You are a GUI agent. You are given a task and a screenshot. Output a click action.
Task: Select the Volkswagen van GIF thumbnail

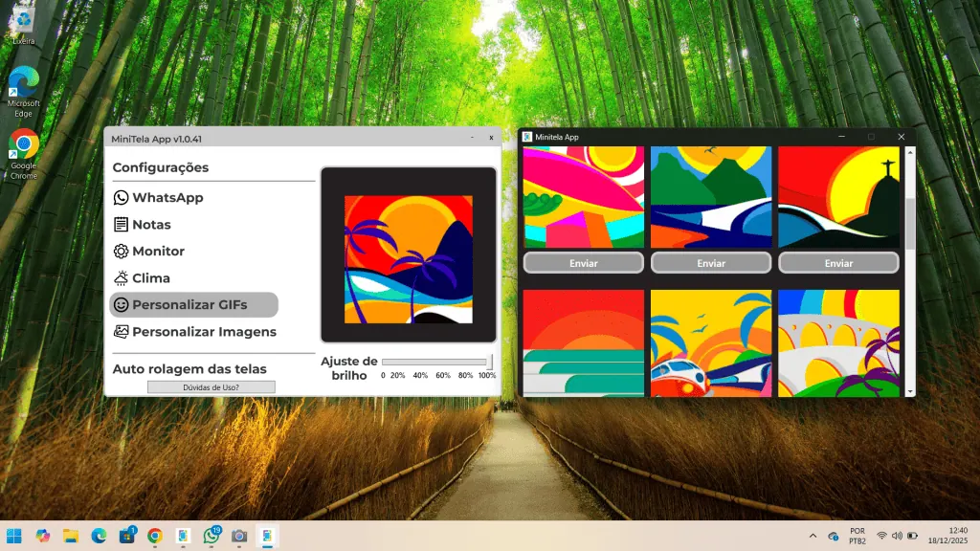[x=711, y=342]
